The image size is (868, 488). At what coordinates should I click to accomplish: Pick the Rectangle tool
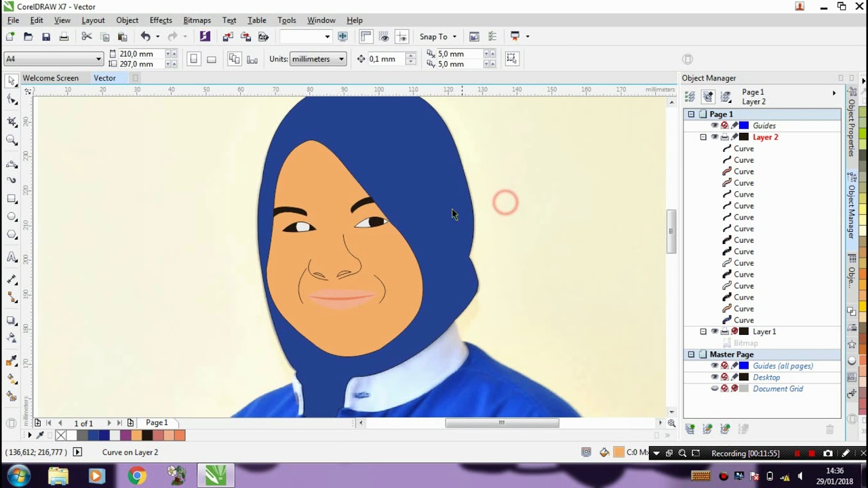tap(12, 199)
